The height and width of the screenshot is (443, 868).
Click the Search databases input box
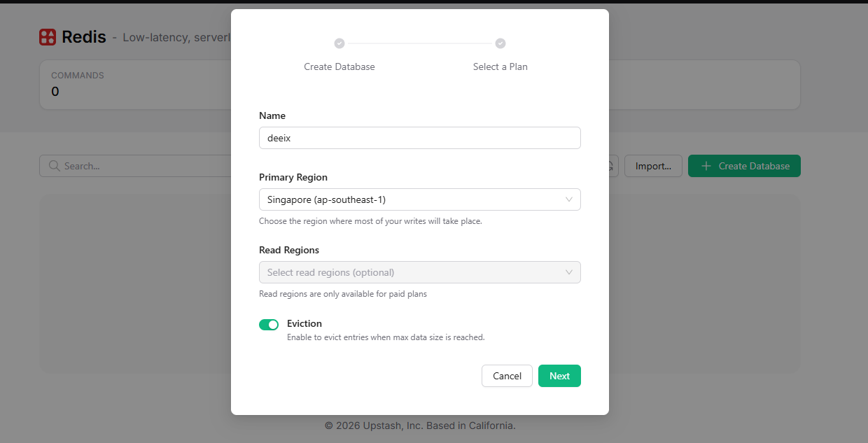pyautogui.click(x=135, y=166)
